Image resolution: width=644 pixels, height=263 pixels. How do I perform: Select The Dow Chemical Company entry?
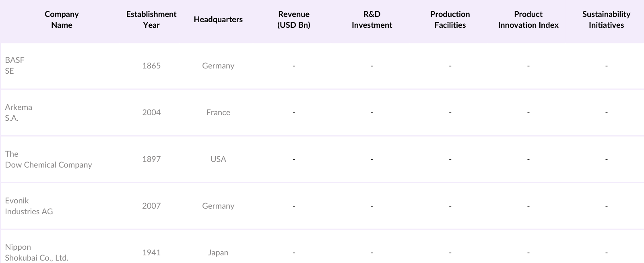(48, 159)
